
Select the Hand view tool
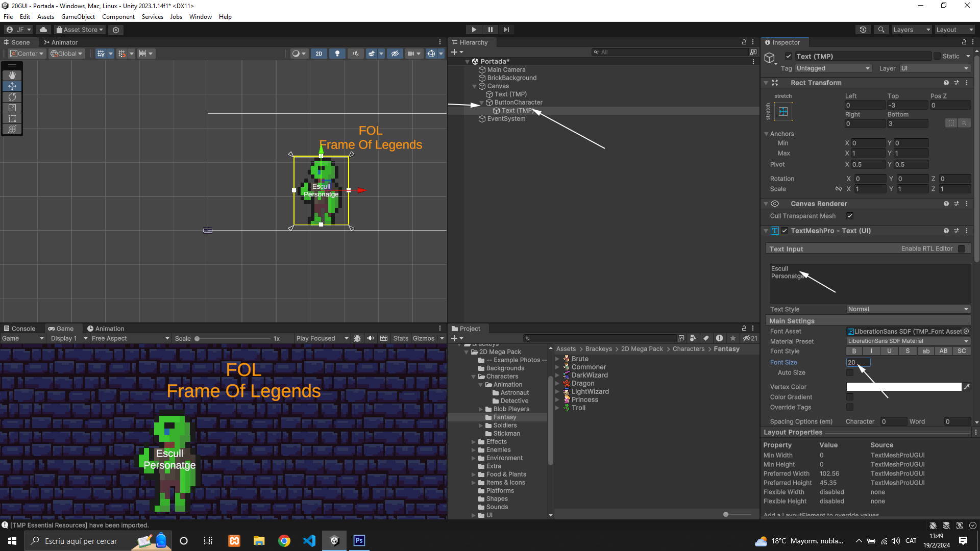(12, 76)
